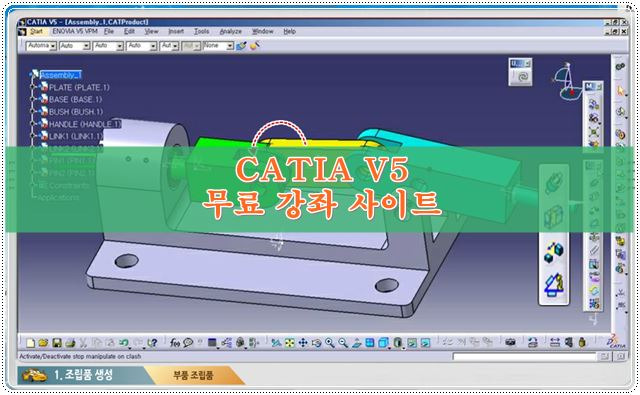Click the Undo arrow icon
This screenshot has width=640, height=395.
tap(124, 343)
